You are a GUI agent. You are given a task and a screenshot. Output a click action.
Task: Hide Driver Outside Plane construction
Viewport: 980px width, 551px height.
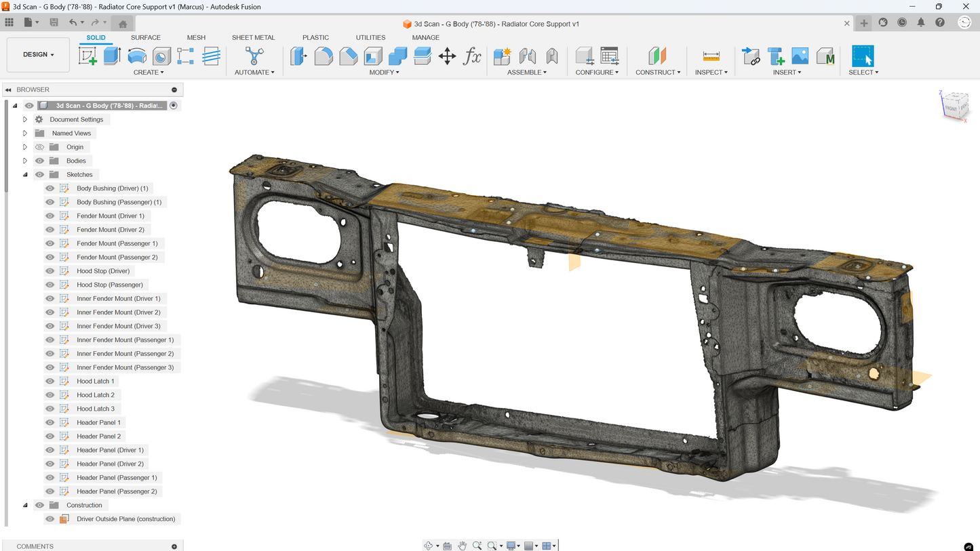pos(50,519)
